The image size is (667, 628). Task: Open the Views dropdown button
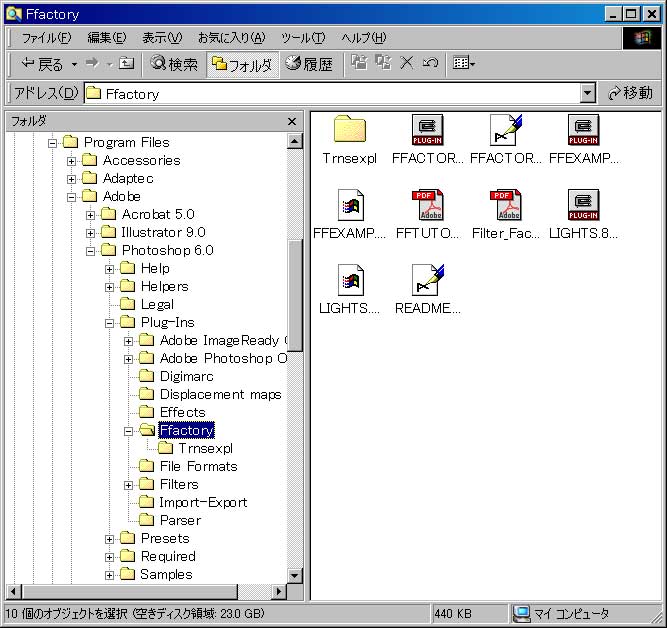[464, 63]
